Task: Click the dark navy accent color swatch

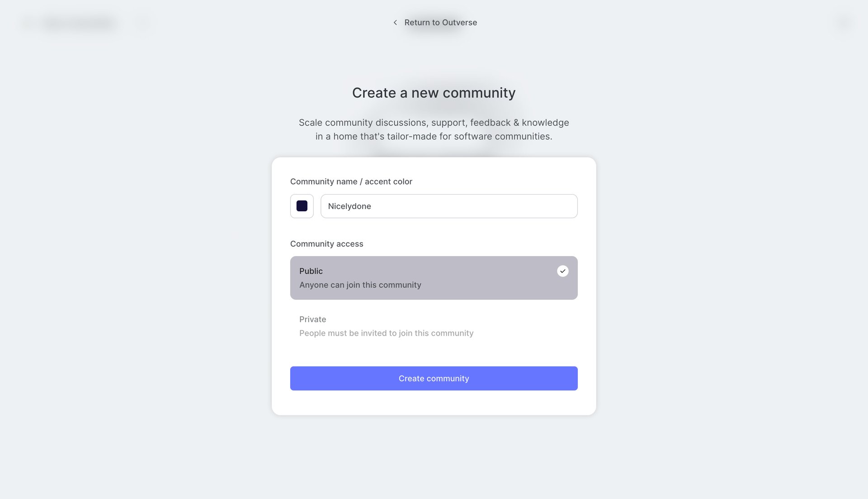Action: pos(302,206)
